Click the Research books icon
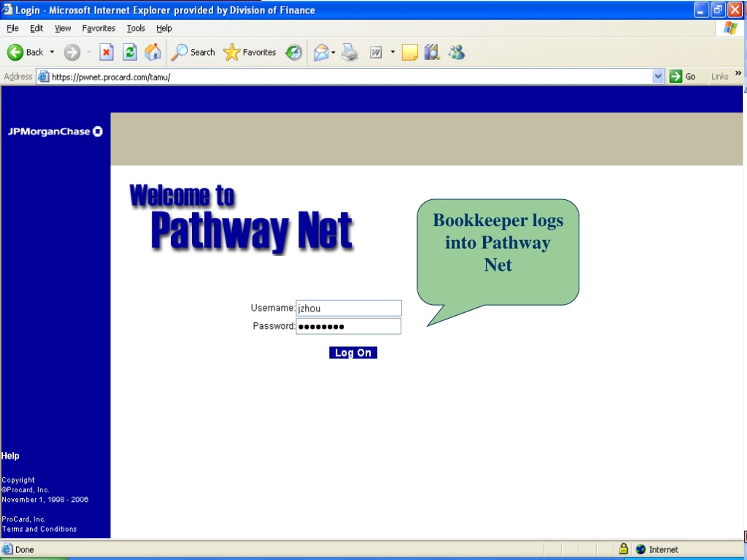The image size is (747, 560). tap(432, 52)
